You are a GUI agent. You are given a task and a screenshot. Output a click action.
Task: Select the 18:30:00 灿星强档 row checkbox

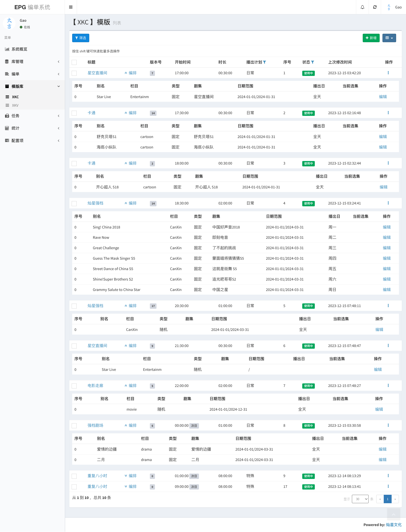coord(74,203)
